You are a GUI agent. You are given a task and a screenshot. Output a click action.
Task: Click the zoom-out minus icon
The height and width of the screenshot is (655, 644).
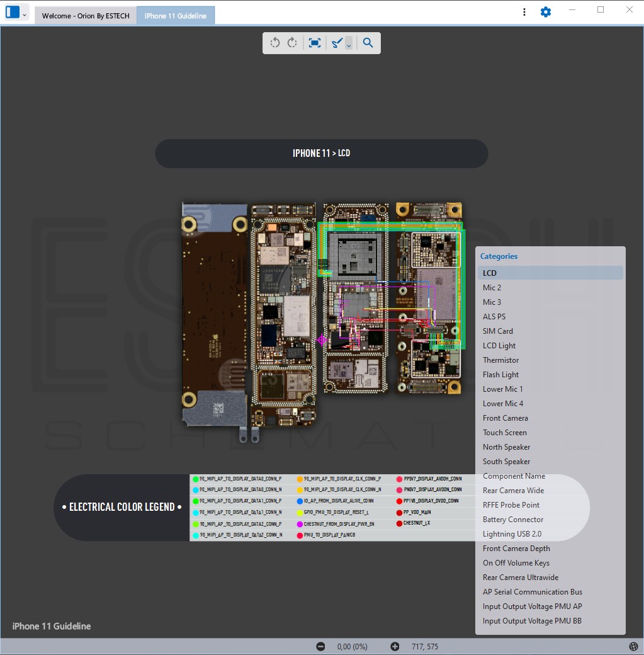pyautogui.click(x=320, y=647)
